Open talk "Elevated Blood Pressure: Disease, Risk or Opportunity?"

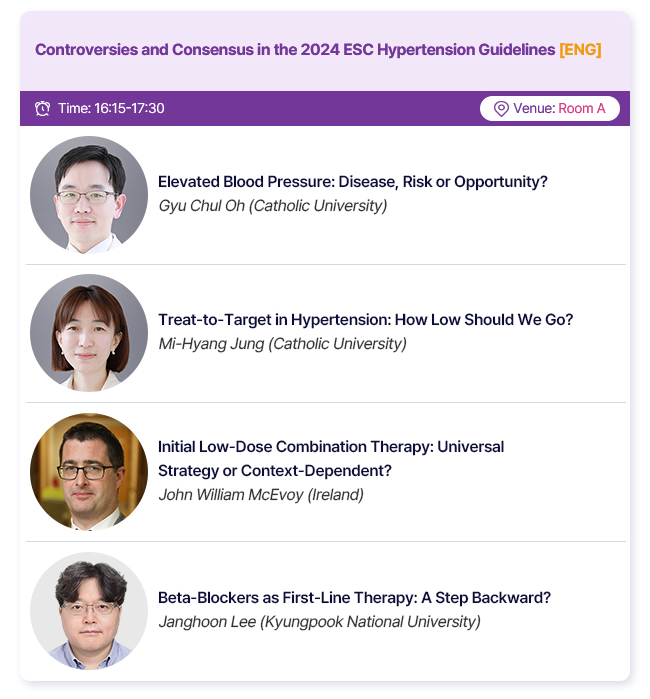pos(353,182)
